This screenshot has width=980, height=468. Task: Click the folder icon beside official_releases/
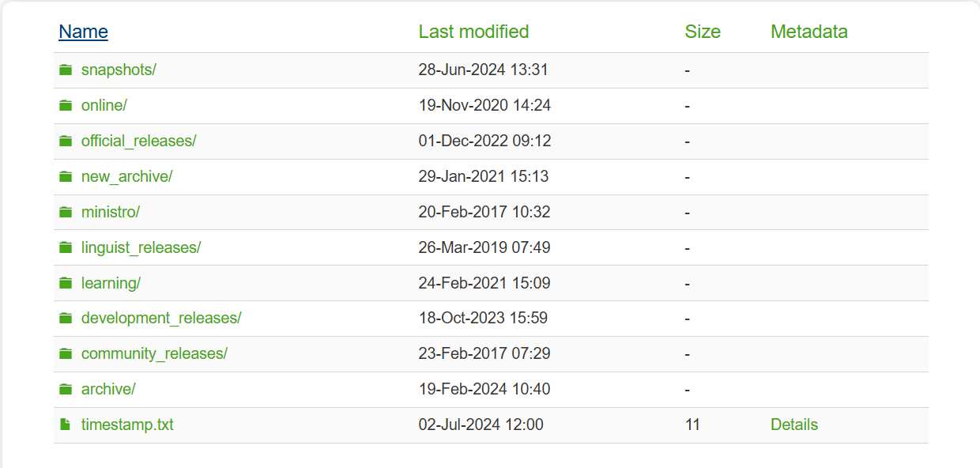pyautogui.click(x=66, y=142)
